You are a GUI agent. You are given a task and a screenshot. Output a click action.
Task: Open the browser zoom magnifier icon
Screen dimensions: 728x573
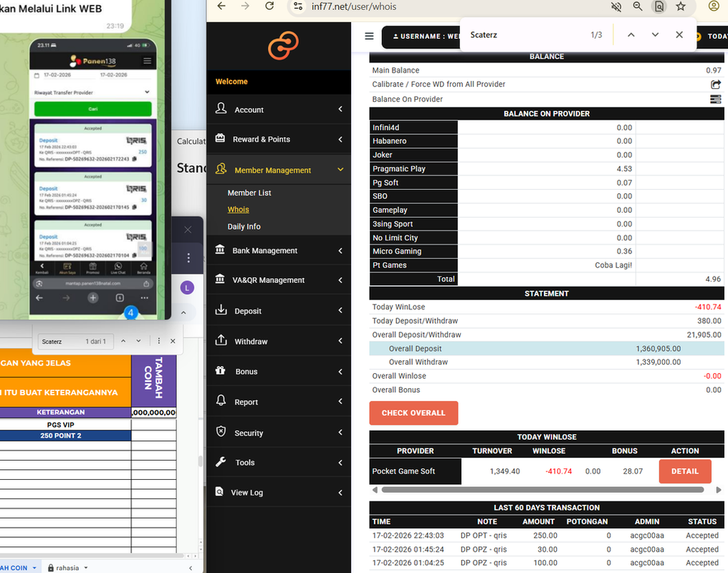(x=638, y=6)
